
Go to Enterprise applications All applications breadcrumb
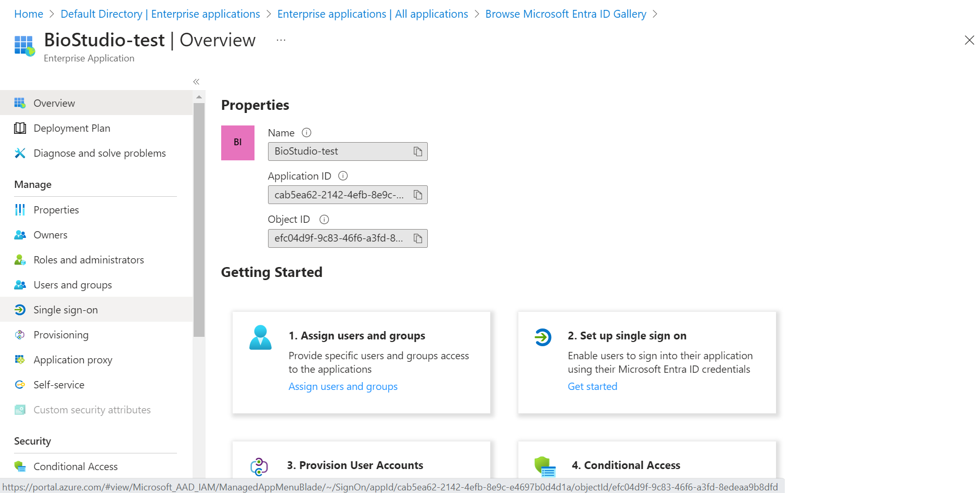[373, 14]
